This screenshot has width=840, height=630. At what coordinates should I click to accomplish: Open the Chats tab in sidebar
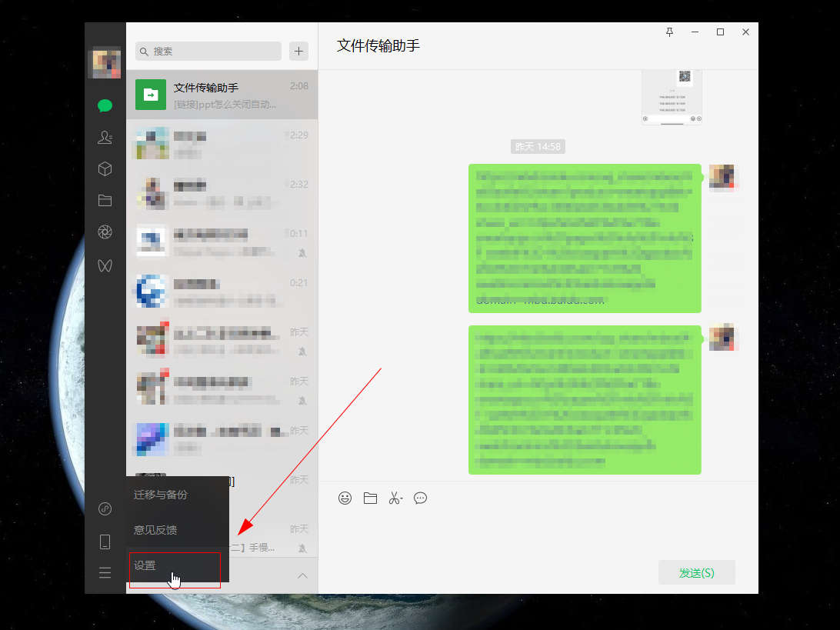tap(105, 106)
